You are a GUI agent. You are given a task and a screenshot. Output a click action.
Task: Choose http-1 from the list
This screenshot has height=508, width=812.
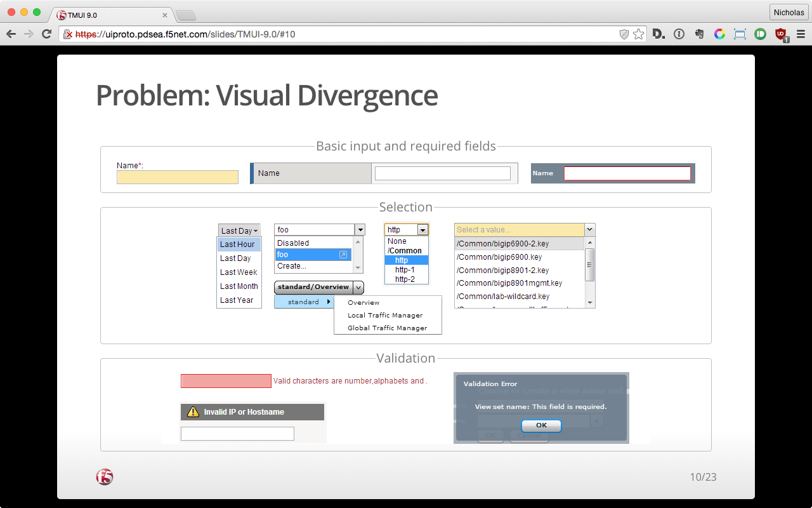(407, 270)
